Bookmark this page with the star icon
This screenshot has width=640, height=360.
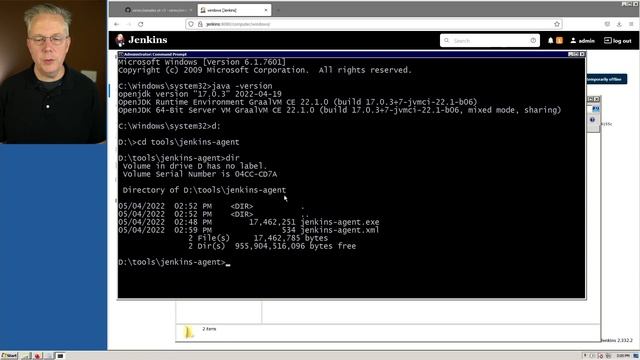pyautogui.click(x=557, y=24)
